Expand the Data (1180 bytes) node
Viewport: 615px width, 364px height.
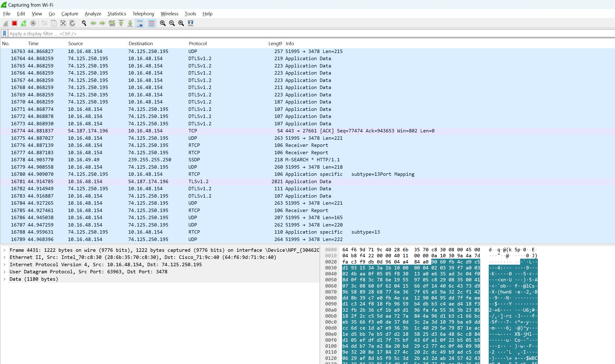4,279
